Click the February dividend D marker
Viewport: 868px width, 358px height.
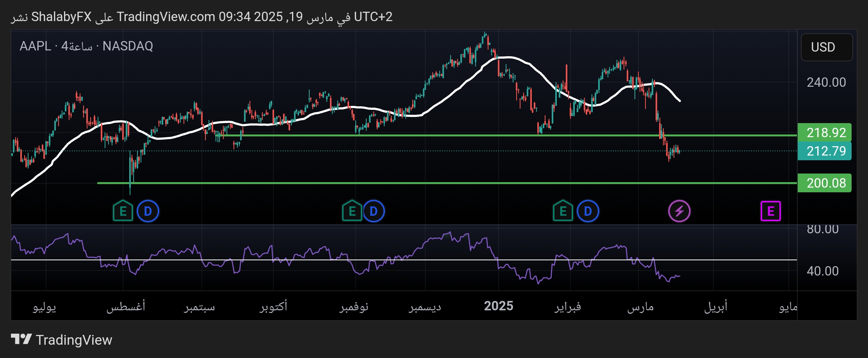coord(588,211)
